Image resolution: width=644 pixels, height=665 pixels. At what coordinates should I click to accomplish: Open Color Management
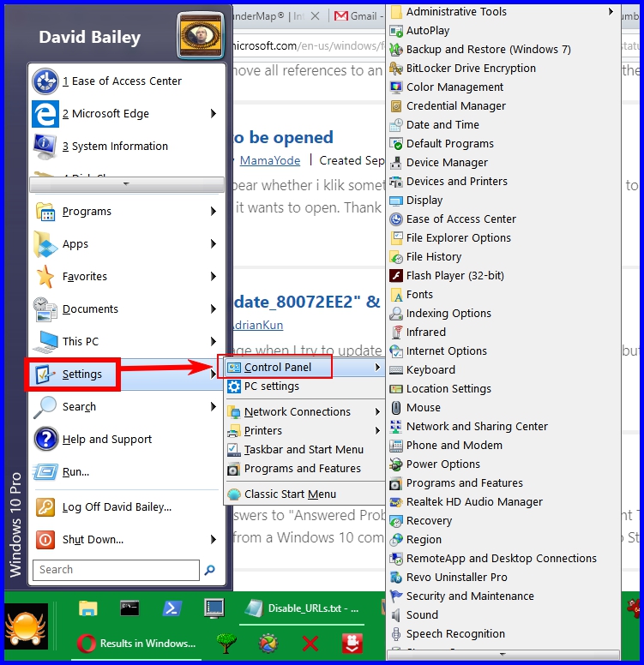(x=503, y=87)
